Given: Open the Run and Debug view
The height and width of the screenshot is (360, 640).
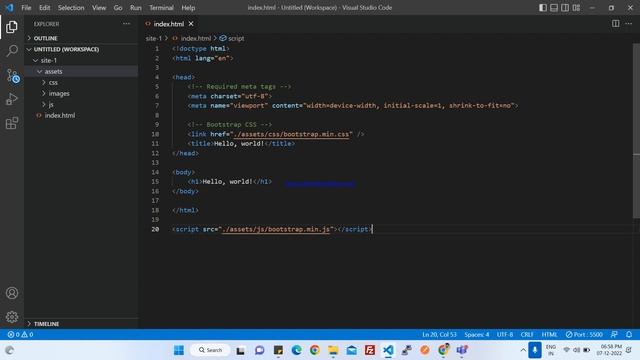Looking at the screenshot, I should pyautogui.click(x=12, y=99).
